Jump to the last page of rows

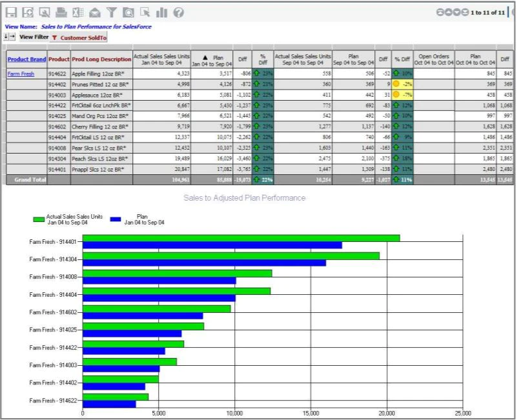coord(465,12)
